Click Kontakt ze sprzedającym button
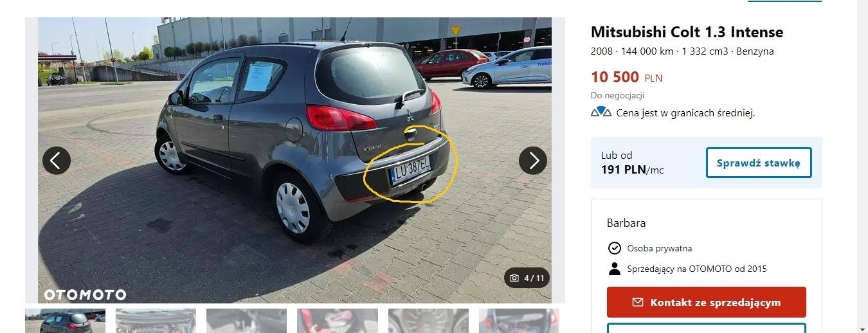868x333 pixels. click(x=706, y=302)
